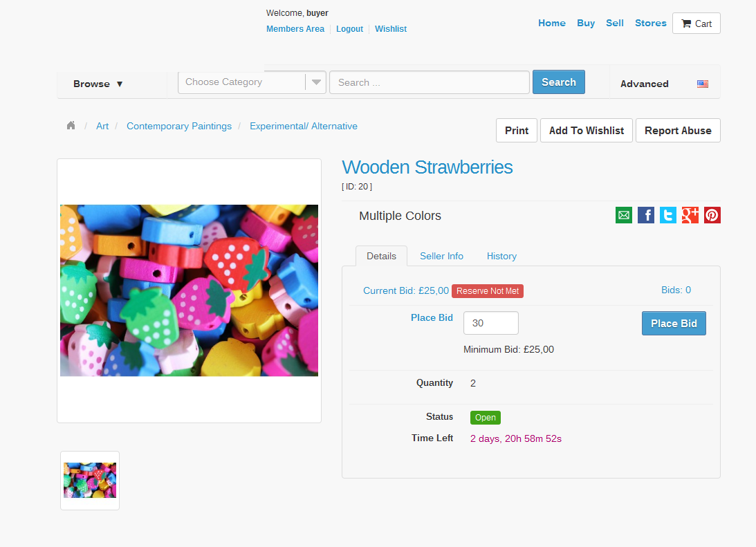This screenshot has width=756, height=547.
Task: Open the US flag language selector
Action: pyautogui.click(x=703, y=84)
